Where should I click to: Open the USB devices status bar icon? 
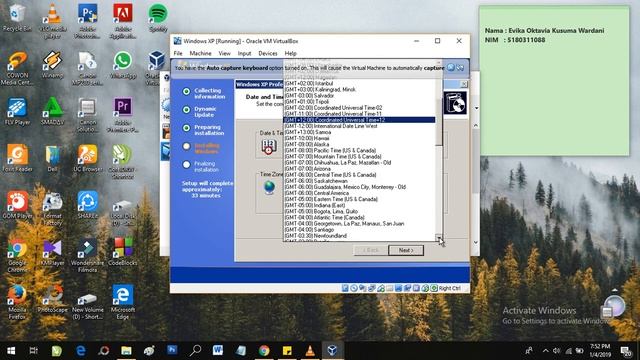coord(381,288)
